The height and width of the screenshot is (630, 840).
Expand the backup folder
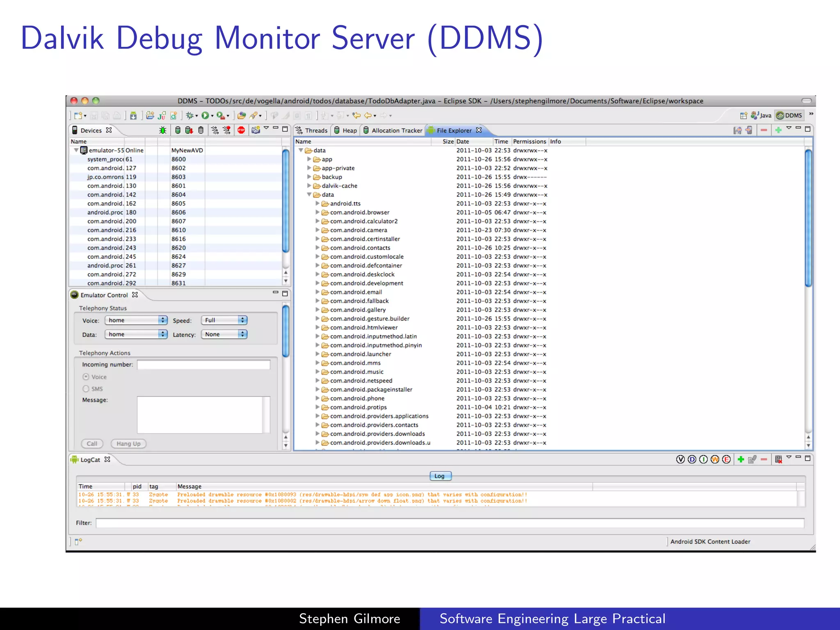click(309, 177)
